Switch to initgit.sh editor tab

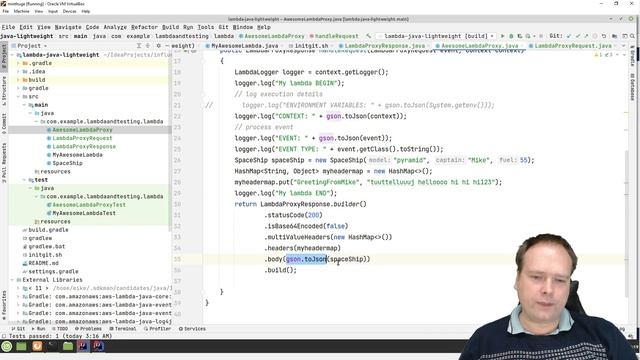click(311, 46)
